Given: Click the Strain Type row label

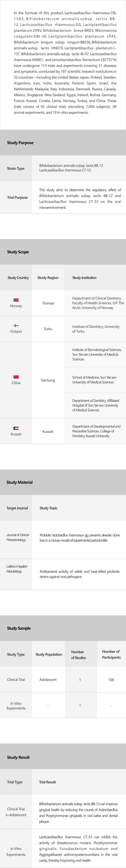Looking at the screenshot, I should pos(16,168).
